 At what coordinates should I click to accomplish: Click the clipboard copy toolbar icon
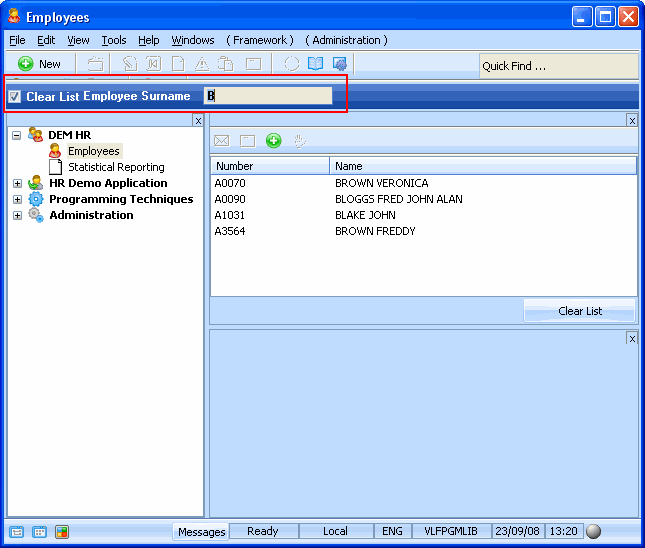coord(225,64)
